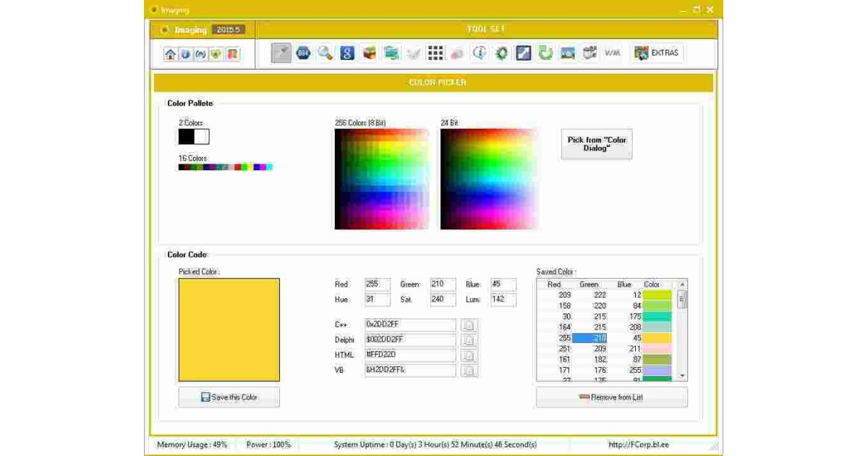Click the blue Google 'g' icon
This screenshot has width=868, height=456.
click(x=347, y=54)
